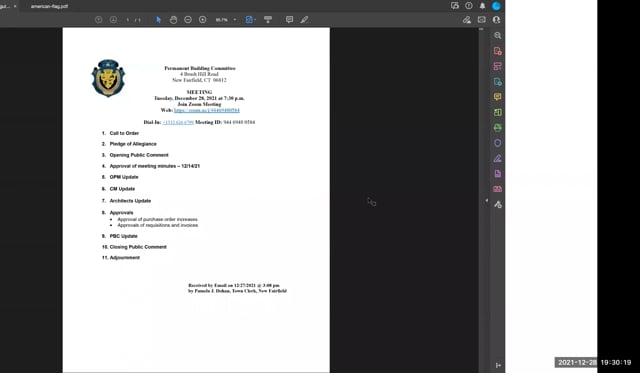Click agenda item 'OPM Update'
Image resolution: width=640 pixels, height=373 pixels.
coord(124,177)
